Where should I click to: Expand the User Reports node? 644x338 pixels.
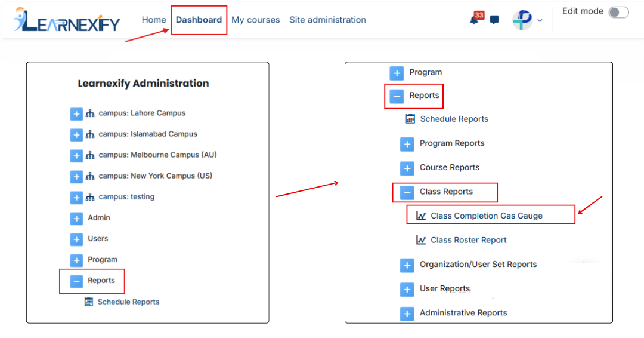[407, 290]
